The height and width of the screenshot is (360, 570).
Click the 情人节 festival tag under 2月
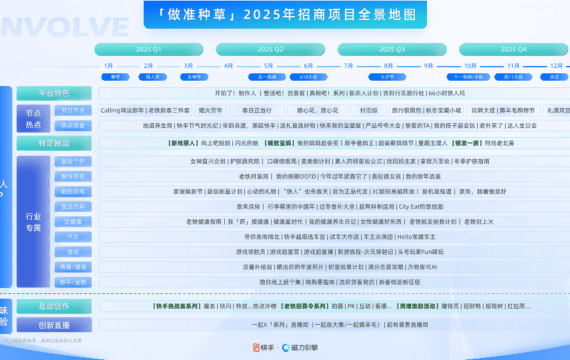153,77
